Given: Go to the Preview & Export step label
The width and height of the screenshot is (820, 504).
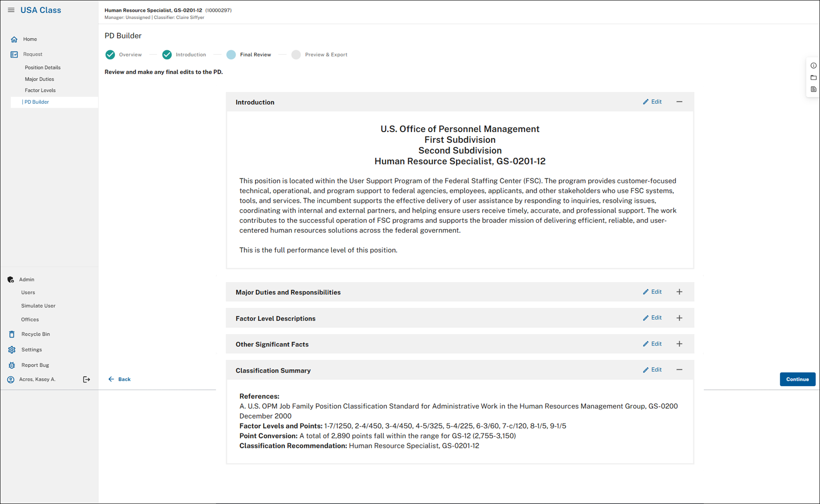Looking at the screenshot, I should pyautogui.click(x=326, y=55).
